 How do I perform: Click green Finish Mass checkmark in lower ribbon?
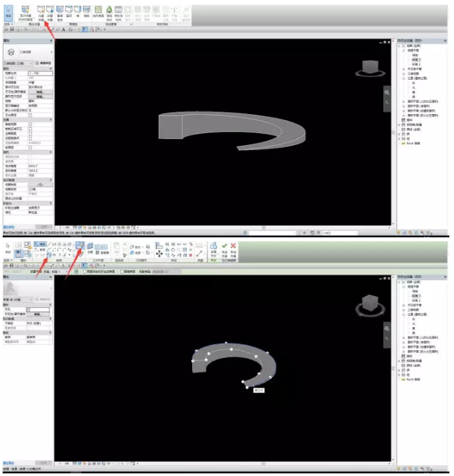click(x=224, y=251)
